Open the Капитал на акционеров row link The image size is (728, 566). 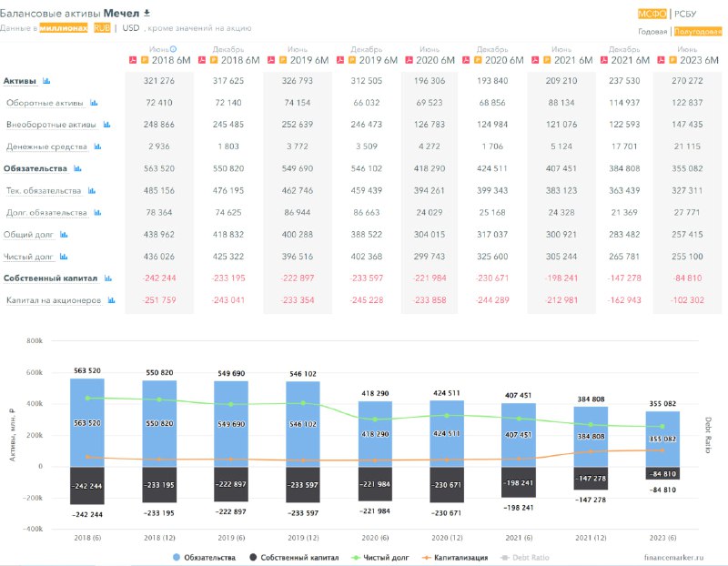(x=54, y=300)
